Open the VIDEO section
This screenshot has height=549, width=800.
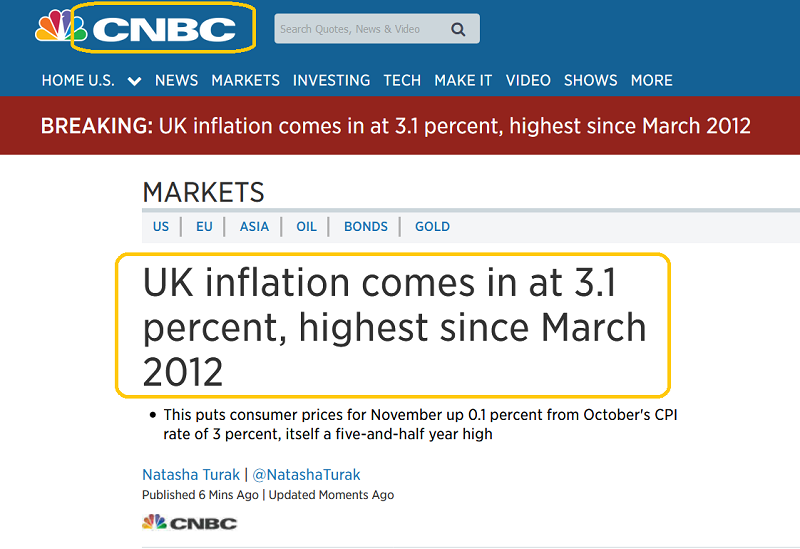pos(528,80)
